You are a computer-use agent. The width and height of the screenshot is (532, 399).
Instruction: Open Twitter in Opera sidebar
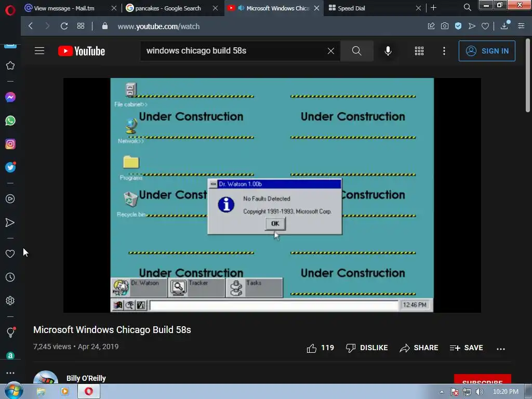coord(10,167)
